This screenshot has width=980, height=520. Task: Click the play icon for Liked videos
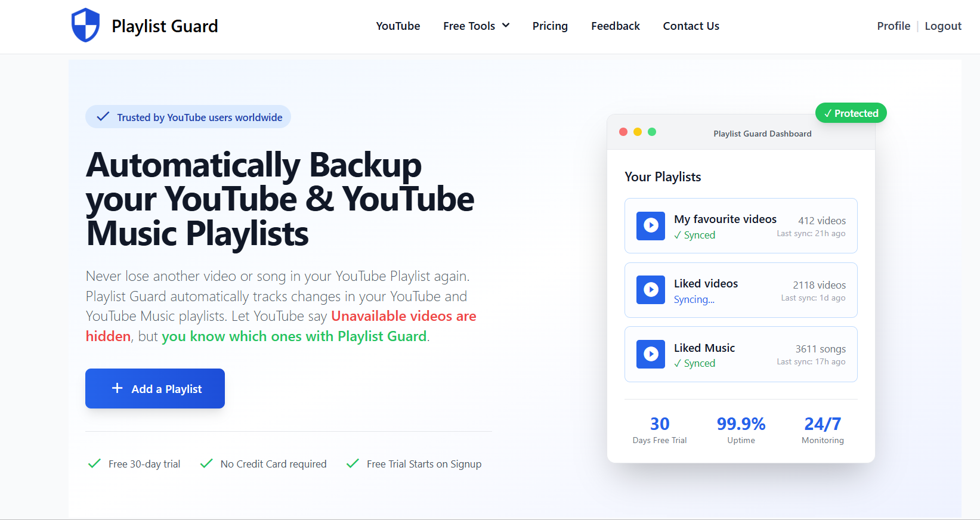click(651, 290)
